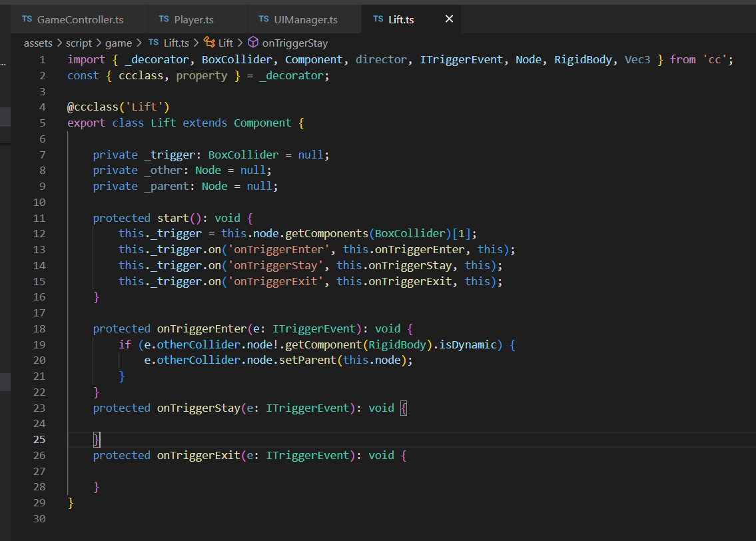
Task: Click 'onTriggerExit' method definition on line 26
Action: (198, 456)
